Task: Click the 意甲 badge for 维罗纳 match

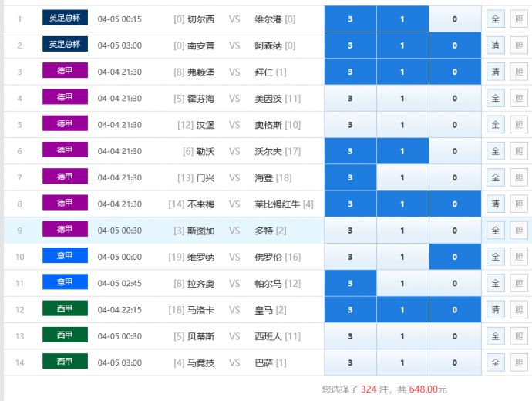Action: [66, 256]
